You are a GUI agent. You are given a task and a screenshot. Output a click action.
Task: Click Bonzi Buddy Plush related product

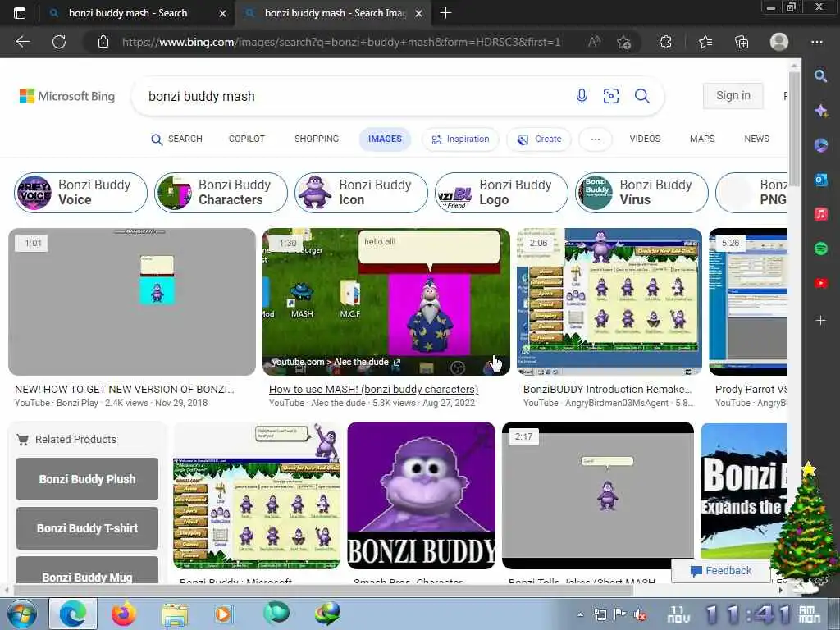point(87,479)
